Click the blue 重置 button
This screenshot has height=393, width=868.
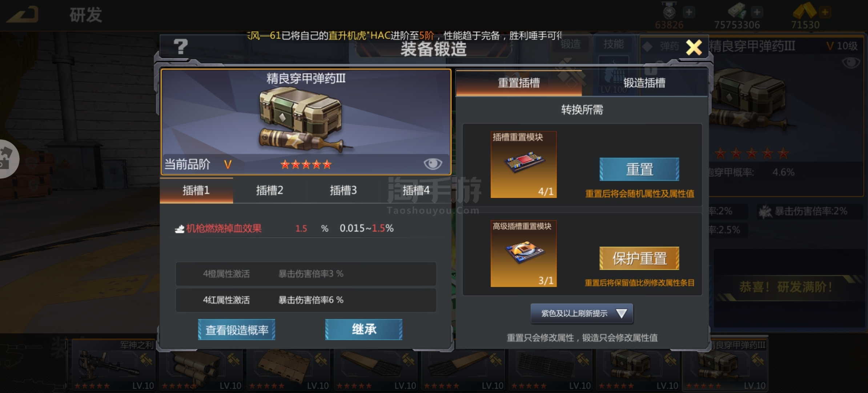(639, 169)
